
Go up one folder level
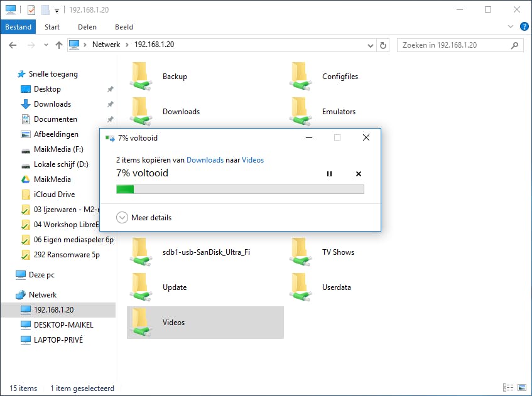[59, 45]
